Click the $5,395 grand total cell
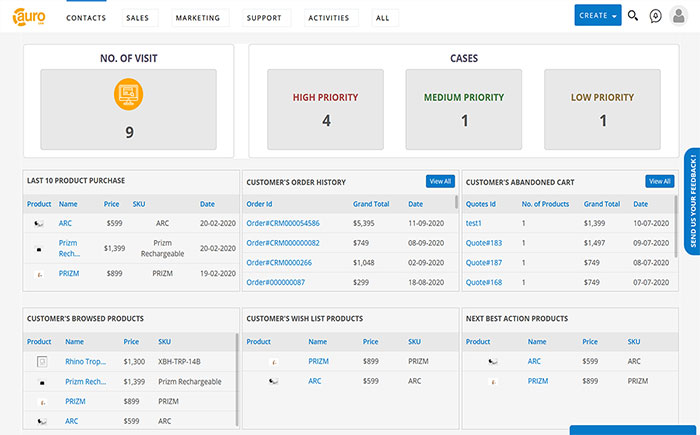Image resolution: width=700 pixels, height=435 pixels. [x=363, y=223]
